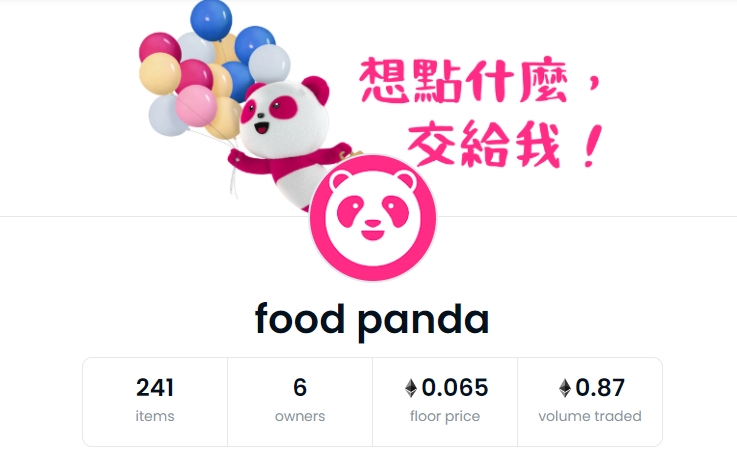Select the 0.87 volume traded value
This screenshot has width=737, height=455.
pyautogui.click(x=600, y=388)
